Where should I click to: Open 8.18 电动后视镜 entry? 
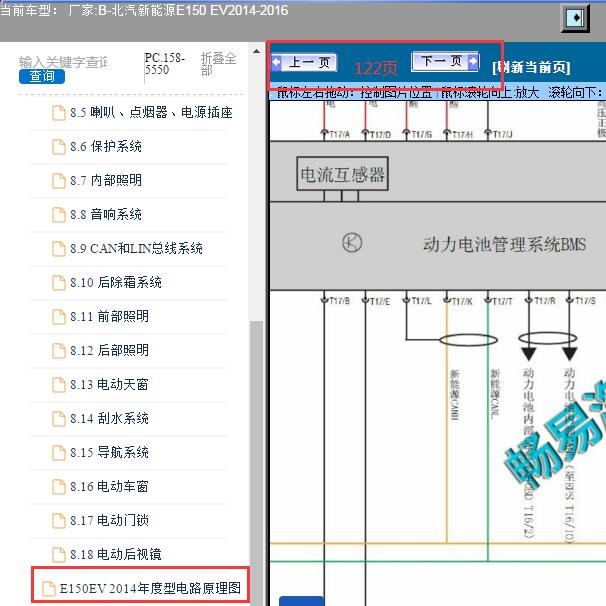tap(116, 555)
